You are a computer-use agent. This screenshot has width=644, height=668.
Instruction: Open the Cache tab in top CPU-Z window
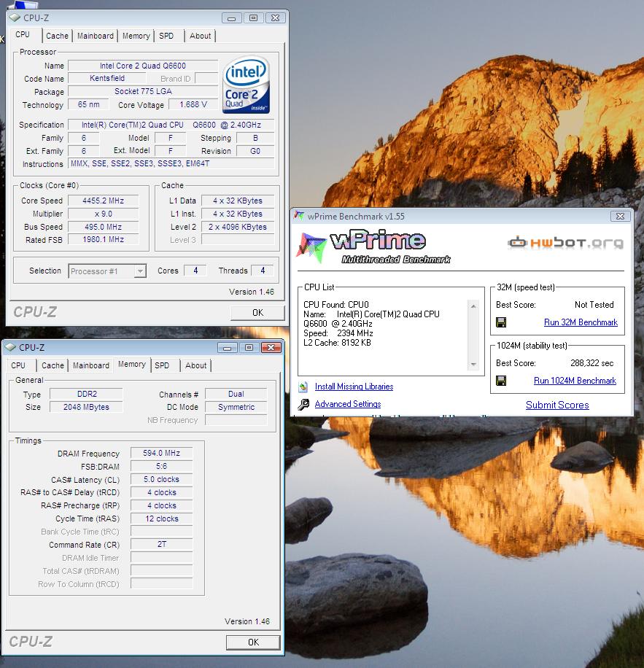[x=57, y=36]
